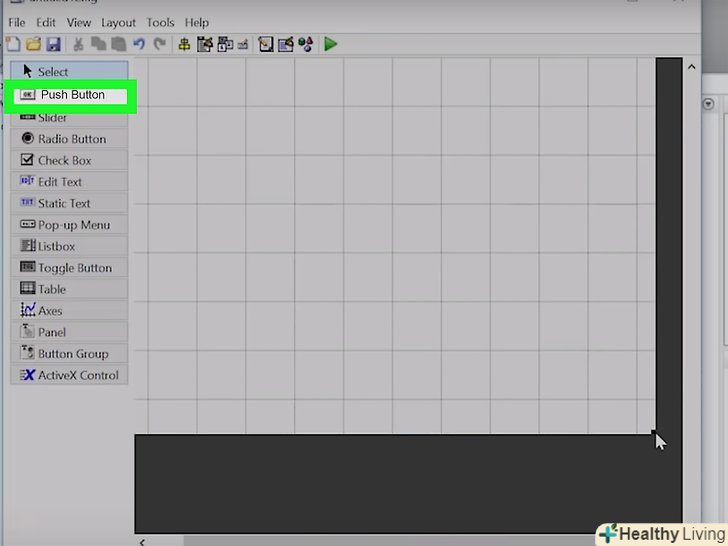728x546 pixels.
Task: Open the Tools menu
Action: [160, 22]
